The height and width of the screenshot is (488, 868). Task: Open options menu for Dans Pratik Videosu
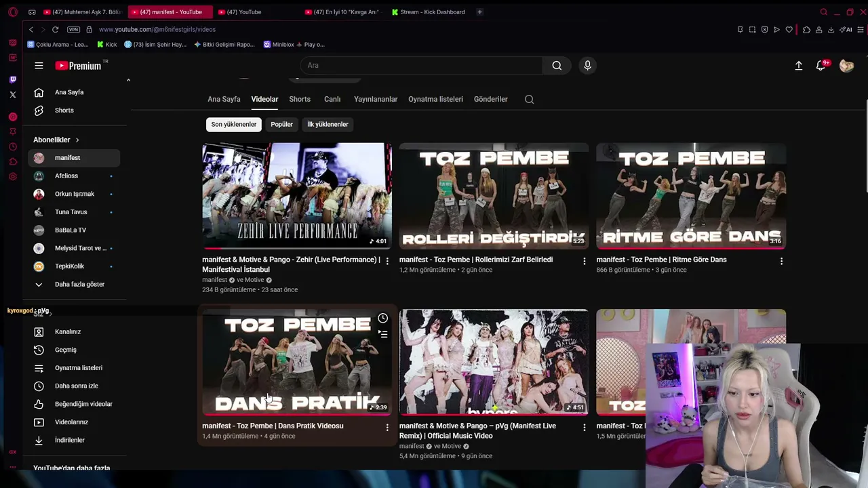tap(387, 428)
